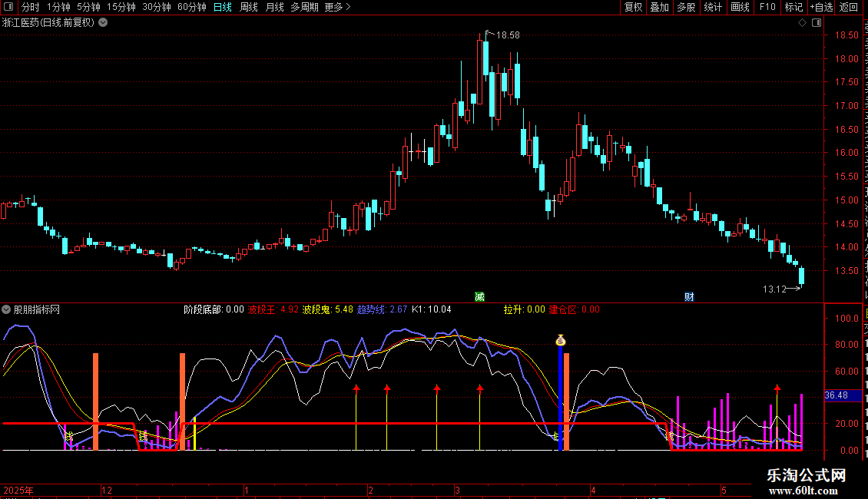Open the 统计 statistics tool

click(x=712, y=7)
